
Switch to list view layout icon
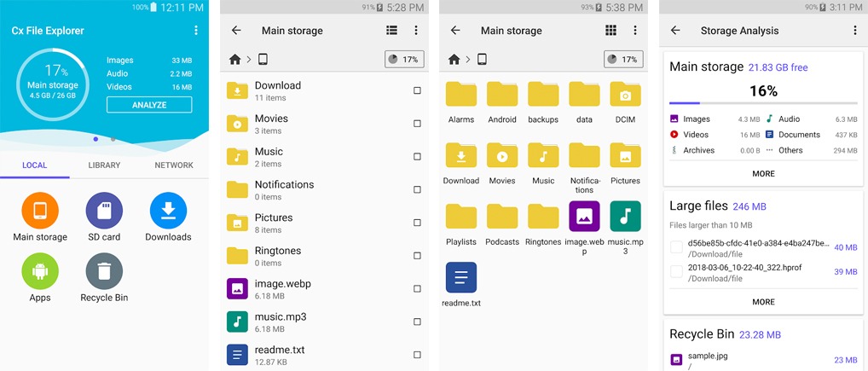tap(391, 31)
